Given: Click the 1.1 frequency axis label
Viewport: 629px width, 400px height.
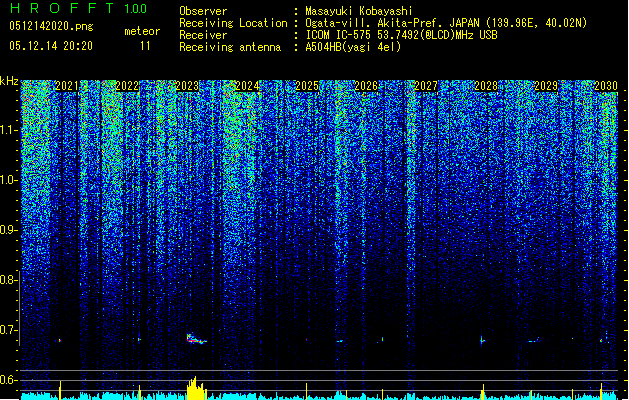Looking at the screenshot, I should [x=8, y=130].
